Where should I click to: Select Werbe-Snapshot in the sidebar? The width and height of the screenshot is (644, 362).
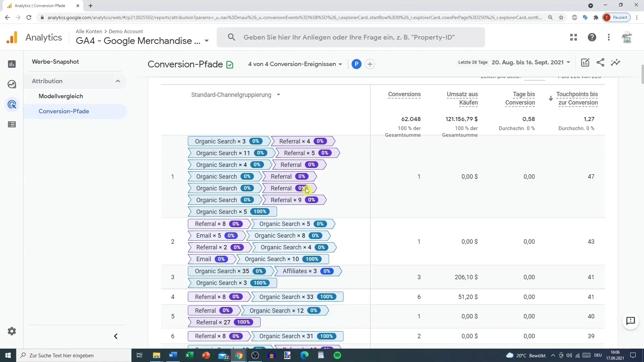(x=55, y=62)
